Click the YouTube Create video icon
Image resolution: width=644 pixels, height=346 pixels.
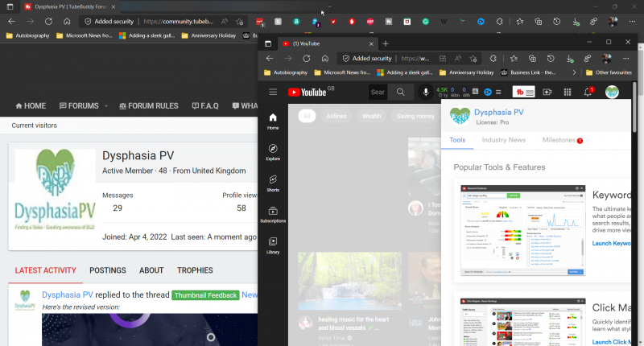pos(548,93)
